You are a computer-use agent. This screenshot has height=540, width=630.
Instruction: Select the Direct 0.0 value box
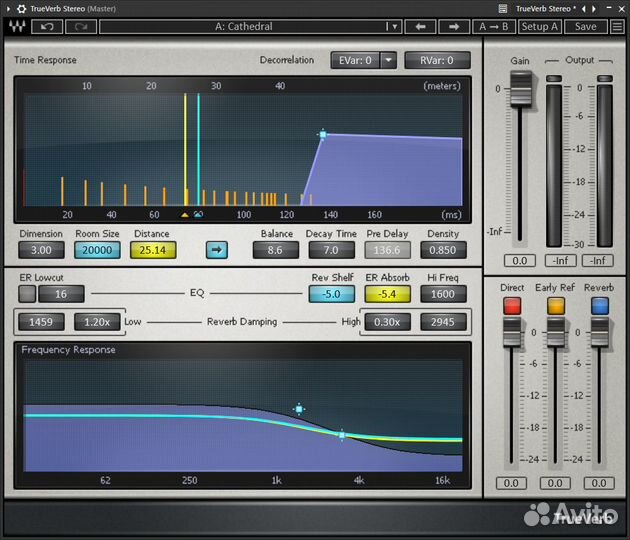click(x=511, y=483)
